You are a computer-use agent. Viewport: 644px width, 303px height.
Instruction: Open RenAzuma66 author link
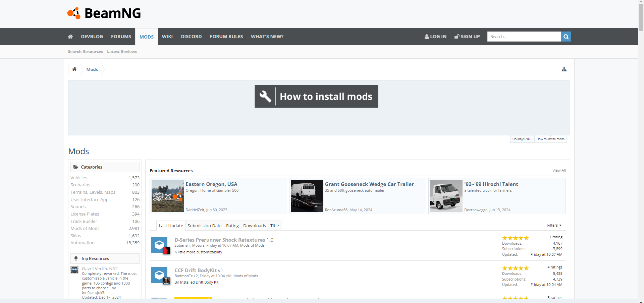(x=336, y=210)
